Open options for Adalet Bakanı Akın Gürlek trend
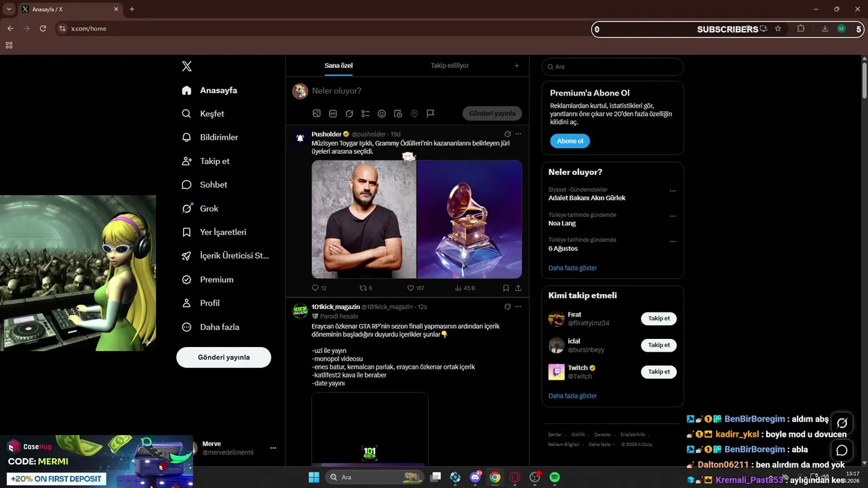This screenshot has height=488, width=868. [673, 191]
